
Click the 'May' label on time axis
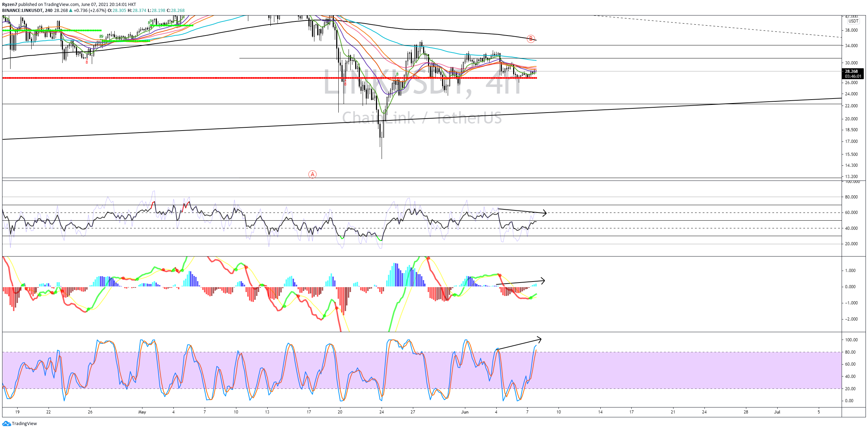(x=142, y=412)
